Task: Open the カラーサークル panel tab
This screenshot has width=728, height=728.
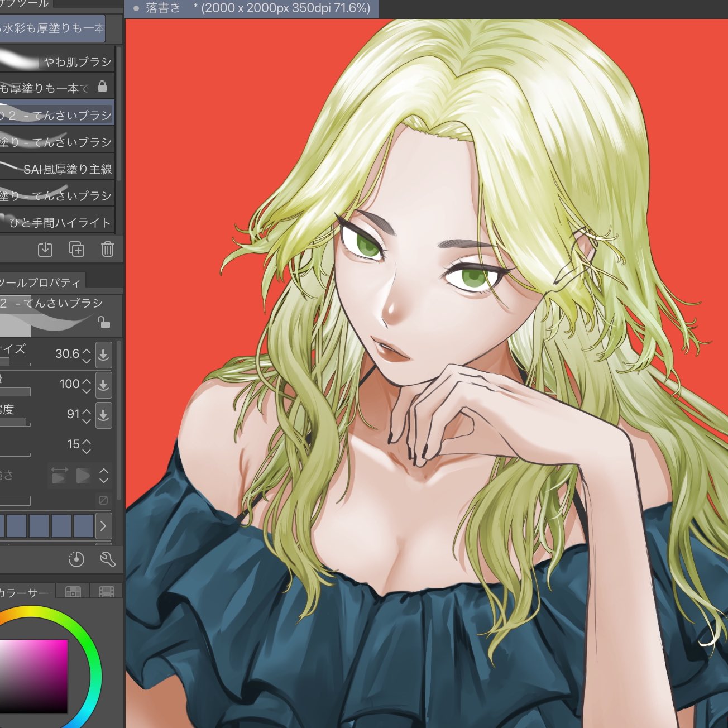Action: (x=26, y=592)
